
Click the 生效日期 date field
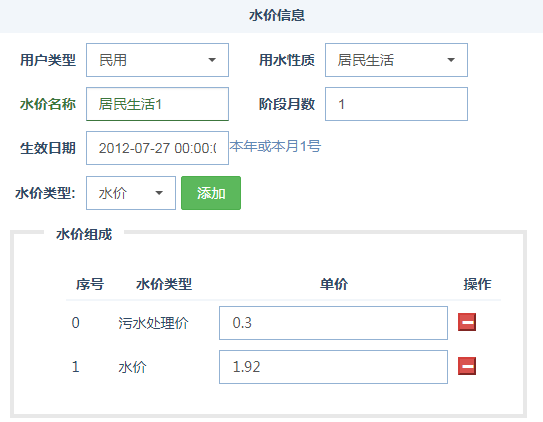pyautogui.click(x=157, y=148)
